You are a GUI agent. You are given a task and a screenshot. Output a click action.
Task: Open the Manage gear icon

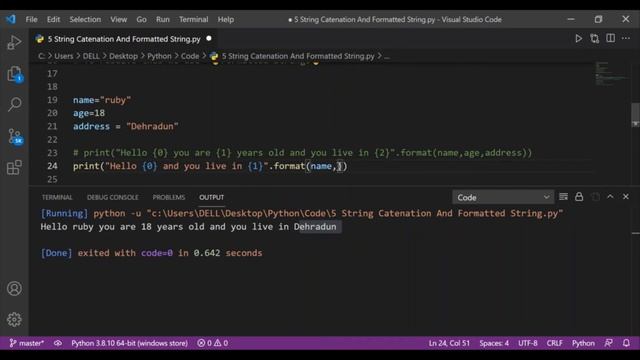14,319
